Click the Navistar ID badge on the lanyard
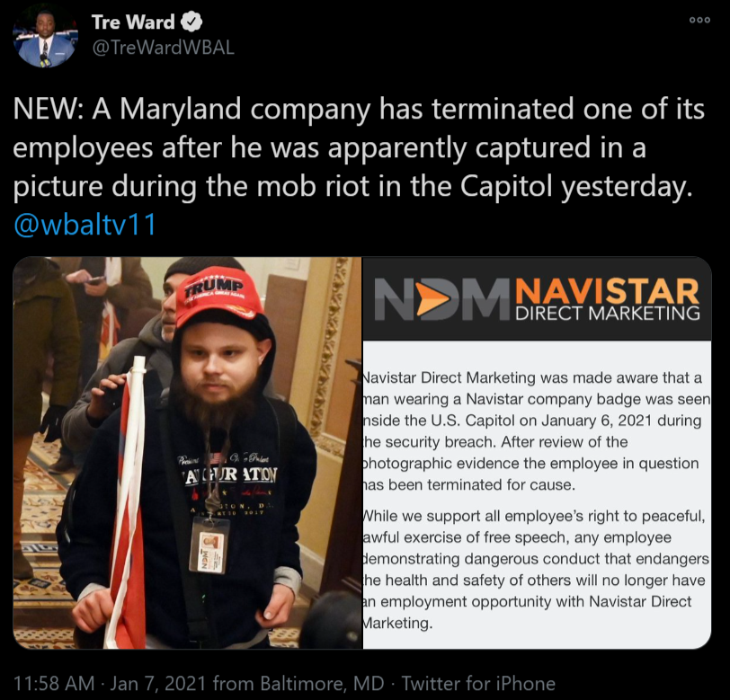This screenshot has width=730, height=700. click(209, 545)
